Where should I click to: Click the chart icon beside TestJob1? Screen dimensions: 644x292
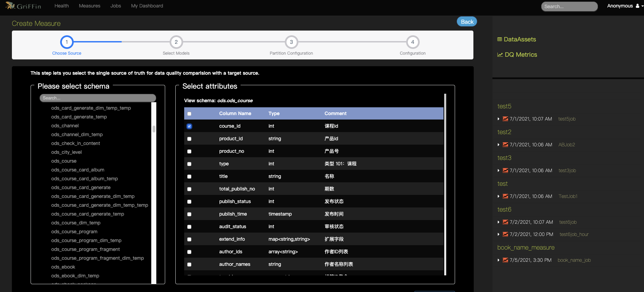(505, 196)
